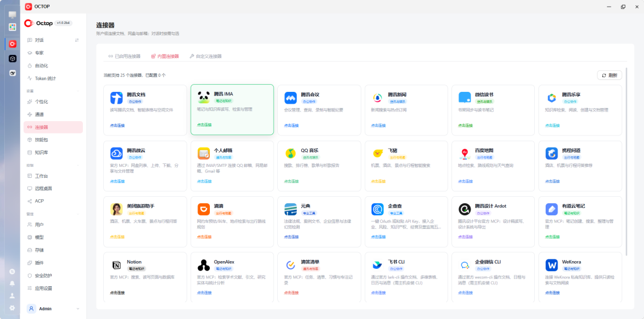Click 点击连接 on the Notion card
This screenshot has height=319, width=644.
click(x=117, y=293)
